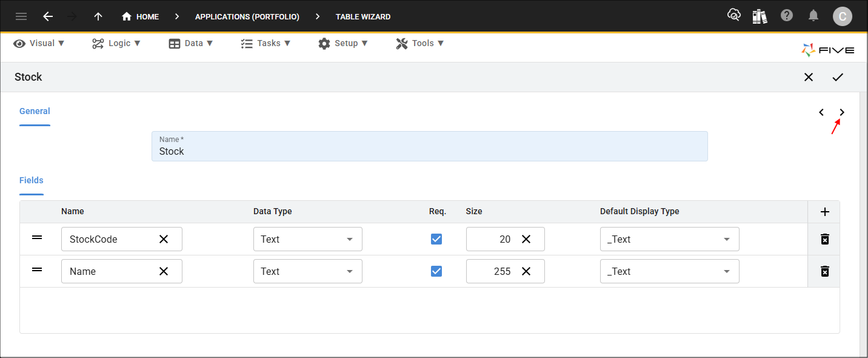Save the Stock form with checkmark

tap(838, 77)
